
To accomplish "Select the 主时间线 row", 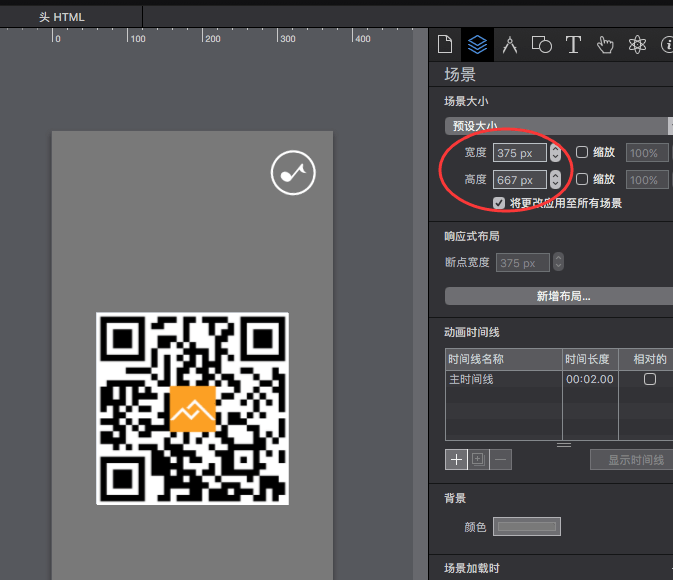I will point(559,379).
